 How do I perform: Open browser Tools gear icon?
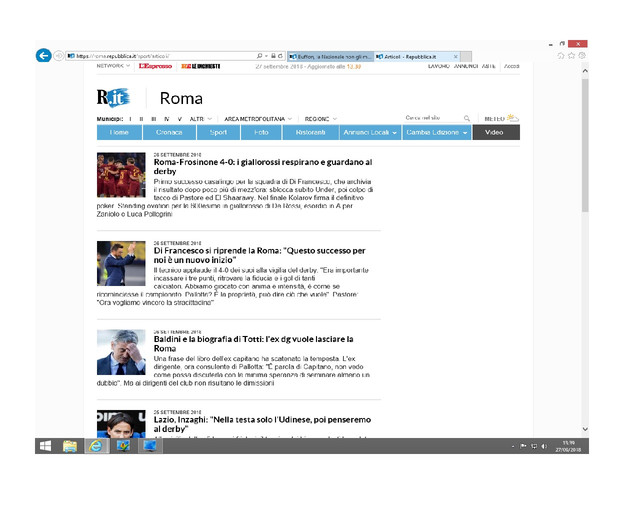582,56
